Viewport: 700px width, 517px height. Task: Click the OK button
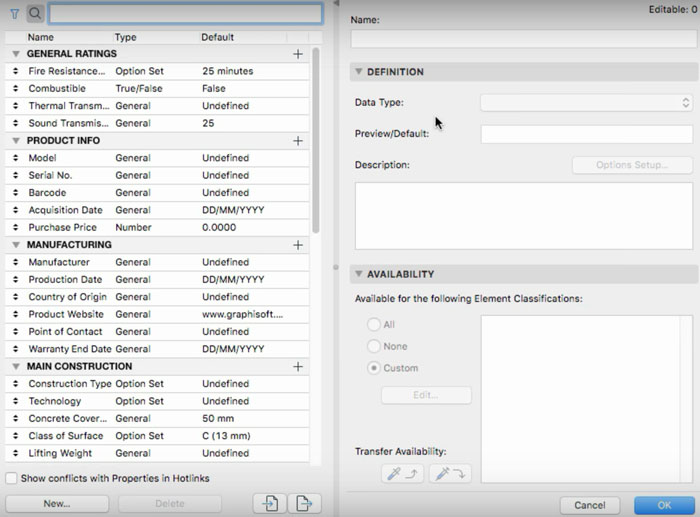pos(664,505)
